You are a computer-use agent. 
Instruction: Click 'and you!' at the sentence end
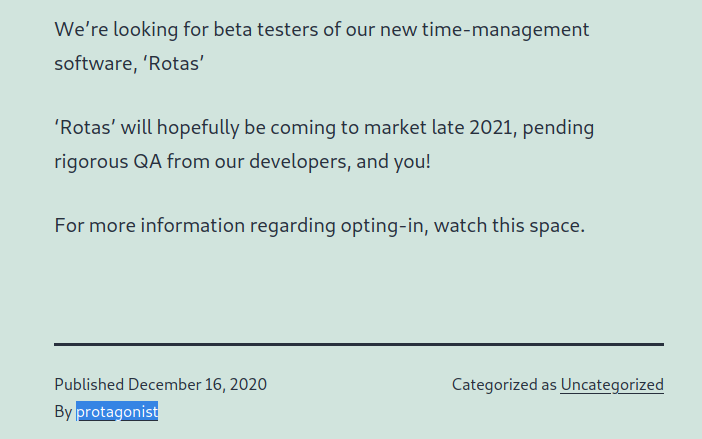[x=394, y=162]
